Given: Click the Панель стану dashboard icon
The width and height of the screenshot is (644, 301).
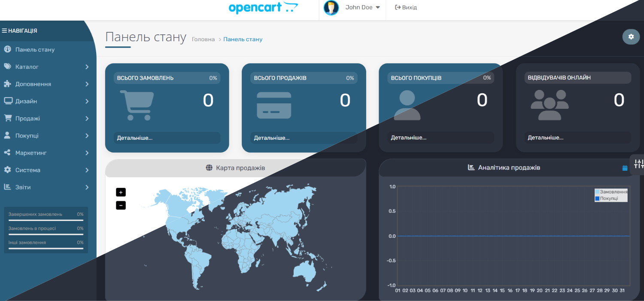Looking at the screenshot, I should (8, 49).
